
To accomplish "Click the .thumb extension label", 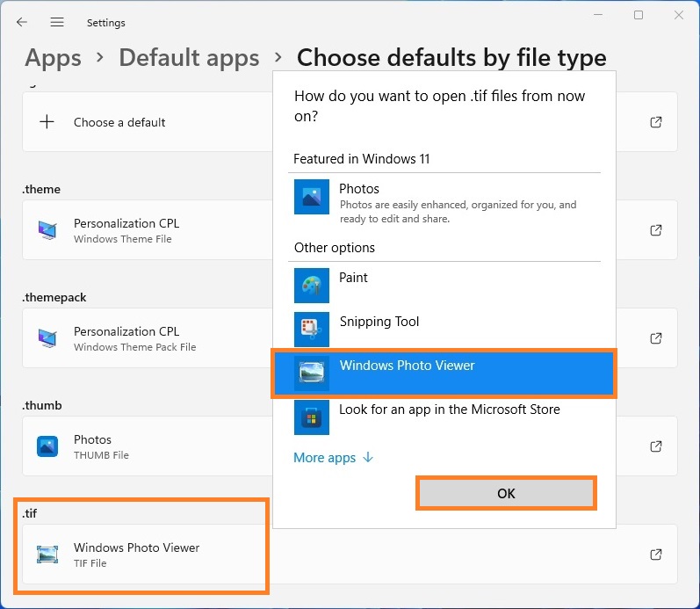I will click(42, 405).
